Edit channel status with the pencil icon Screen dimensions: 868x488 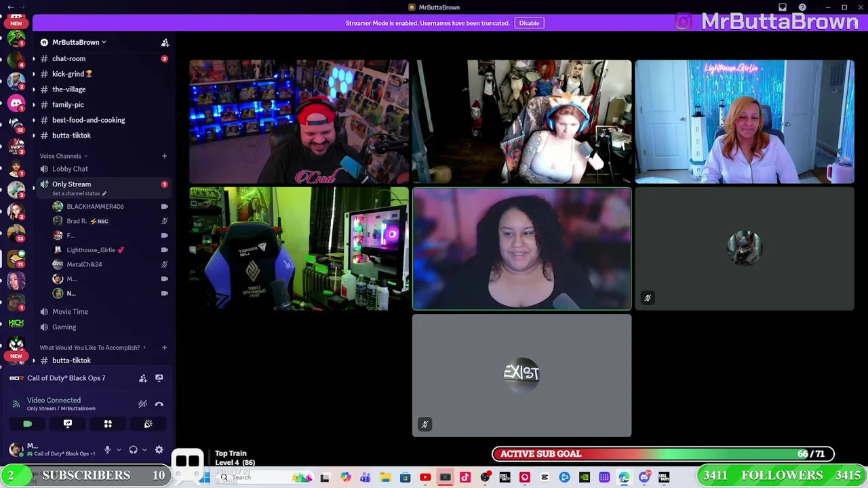104,194
